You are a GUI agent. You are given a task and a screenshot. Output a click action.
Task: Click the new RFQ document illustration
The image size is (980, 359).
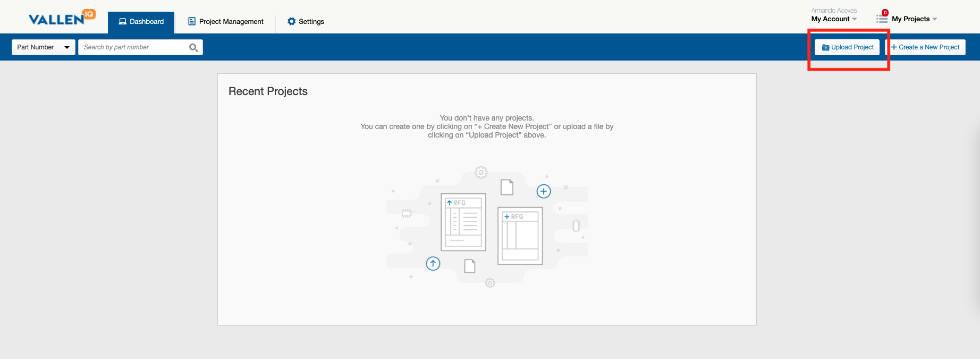click(520, 236)
